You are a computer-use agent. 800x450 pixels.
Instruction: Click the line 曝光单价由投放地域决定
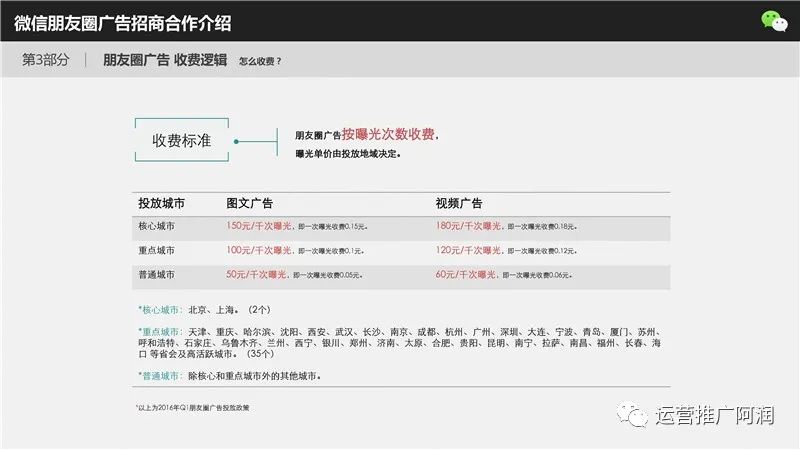click(348, 154)
